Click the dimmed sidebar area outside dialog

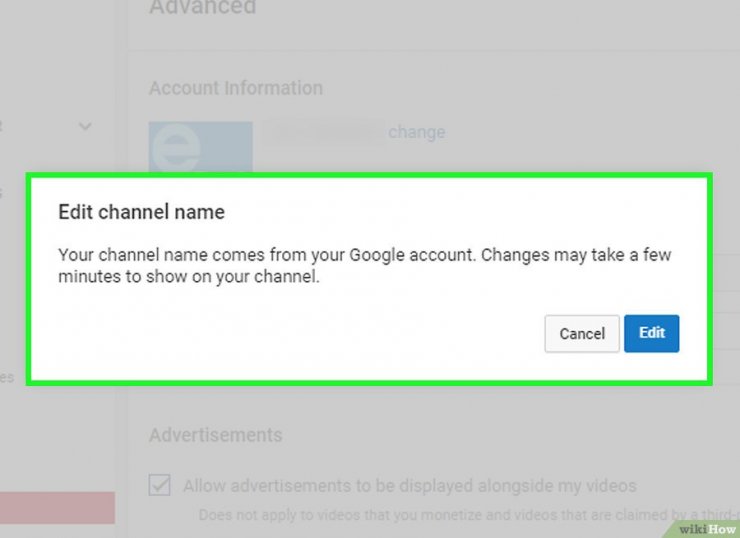60,440
